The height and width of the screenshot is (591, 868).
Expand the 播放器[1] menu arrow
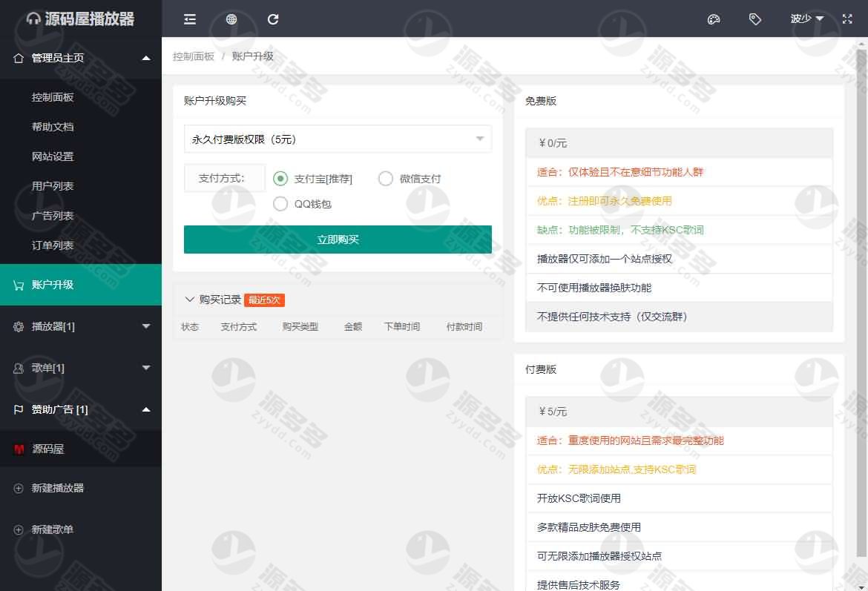point(146,326)
